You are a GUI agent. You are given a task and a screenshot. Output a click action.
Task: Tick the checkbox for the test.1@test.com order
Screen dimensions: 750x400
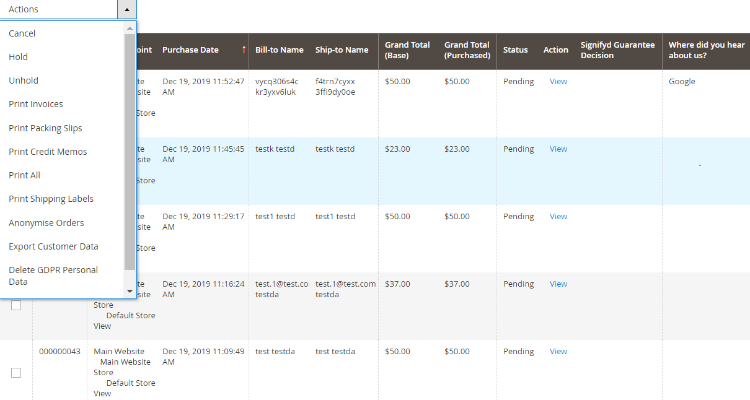click(x=16, y=304)
